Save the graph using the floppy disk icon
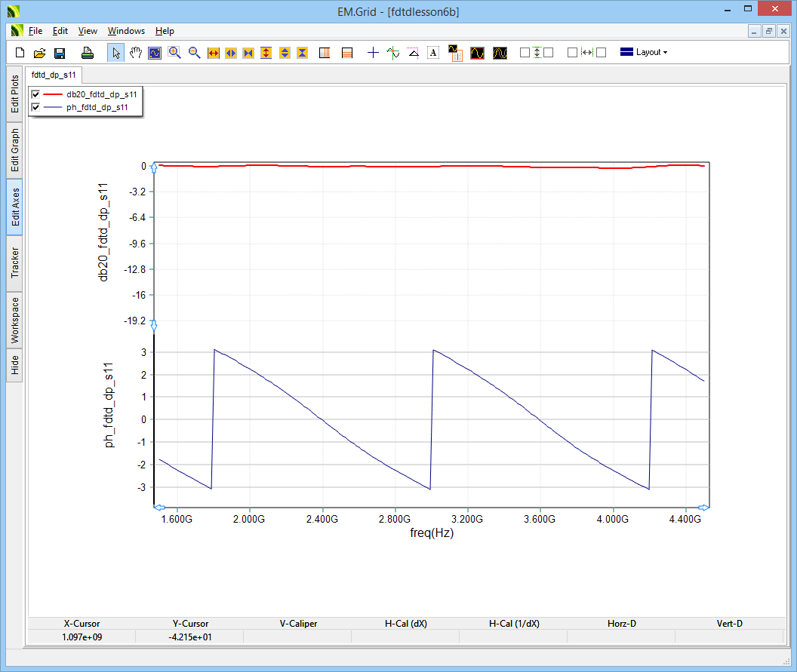The width and height of the screenshot is (797, 672). 60,53
